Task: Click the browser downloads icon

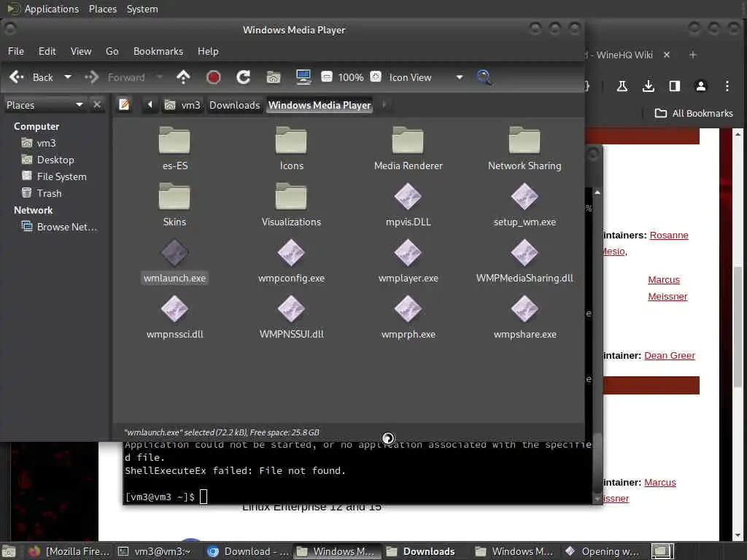Action: click(649, 86)
